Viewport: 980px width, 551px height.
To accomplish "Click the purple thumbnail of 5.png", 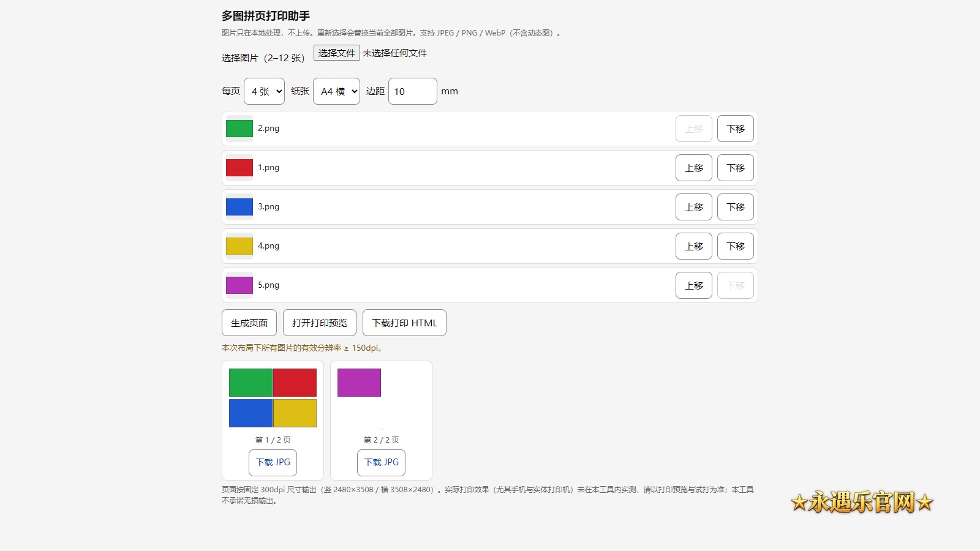I will coord(239,285).
